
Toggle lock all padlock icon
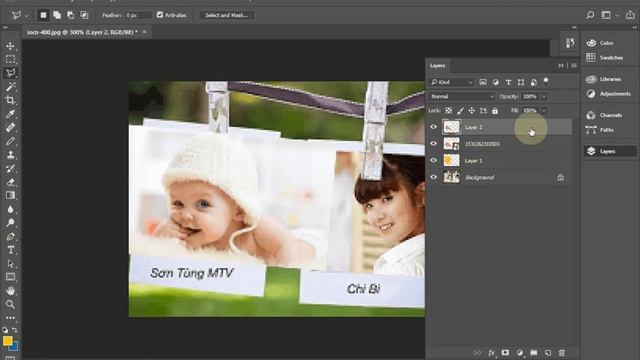(495, 111)
